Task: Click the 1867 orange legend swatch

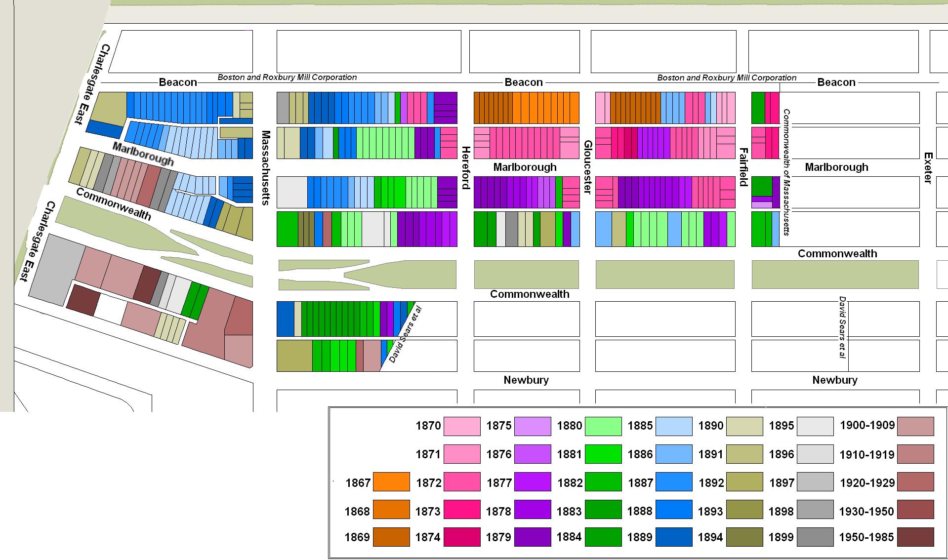Action: coord(391,482)
